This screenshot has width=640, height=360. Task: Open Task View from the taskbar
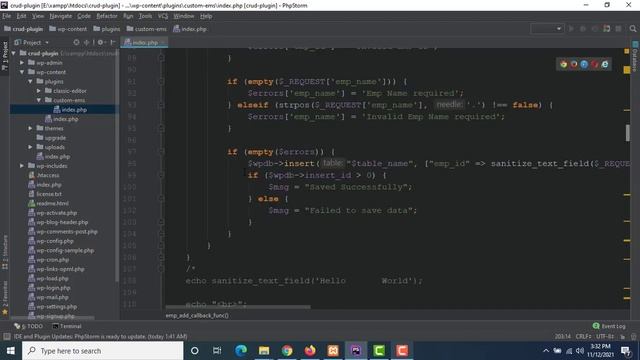tap(217, 351)
